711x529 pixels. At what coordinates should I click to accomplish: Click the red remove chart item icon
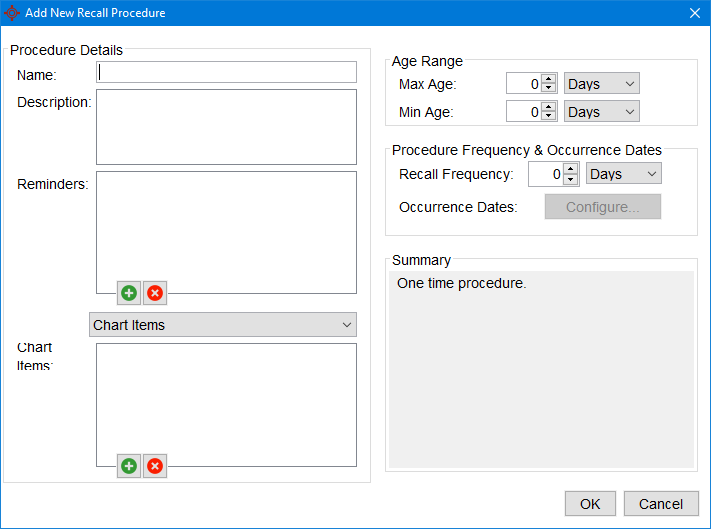(155, 466)
